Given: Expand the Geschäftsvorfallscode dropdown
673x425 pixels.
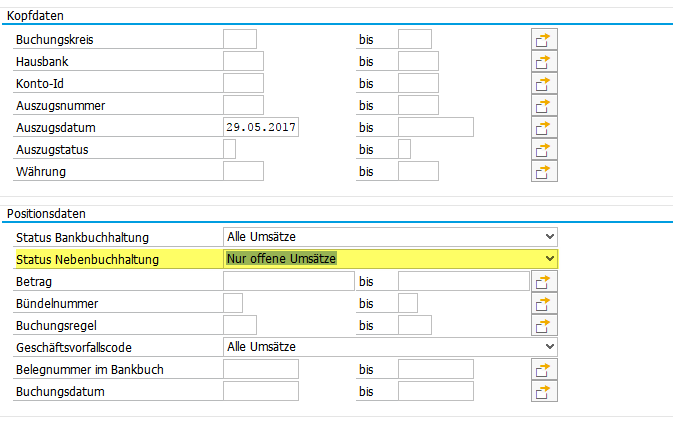Looking at the screenshot, I should 548,347.
